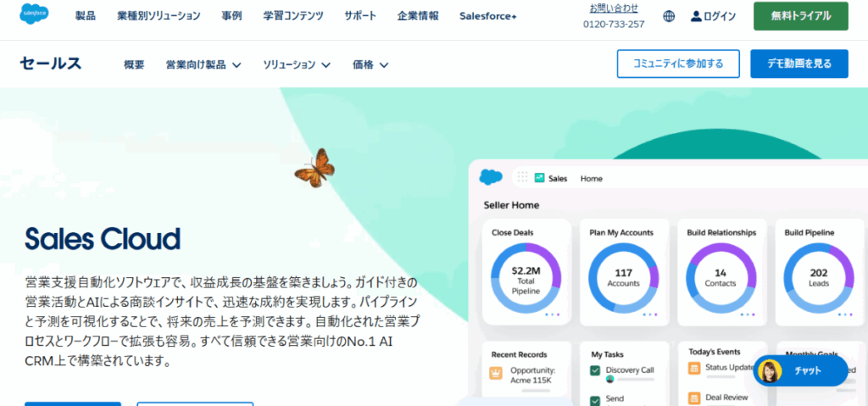Toggle the Discovery Call task checkbox
868x406 pixels.
595,370
